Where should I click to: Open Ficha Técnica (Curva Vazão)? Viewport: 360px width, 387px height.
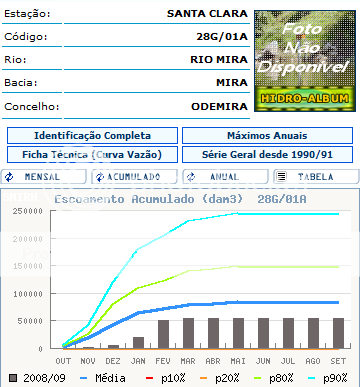tap(92, 155)
